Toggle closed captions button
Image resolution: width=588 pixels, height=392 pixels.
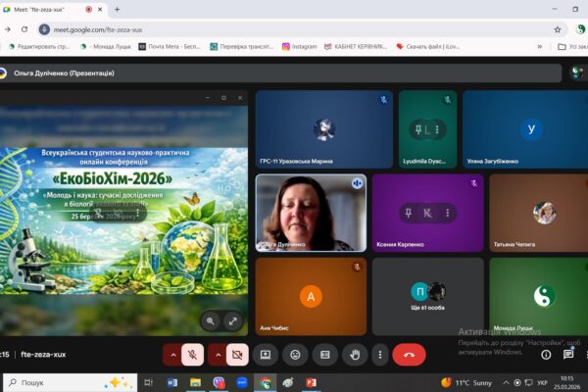325,354
